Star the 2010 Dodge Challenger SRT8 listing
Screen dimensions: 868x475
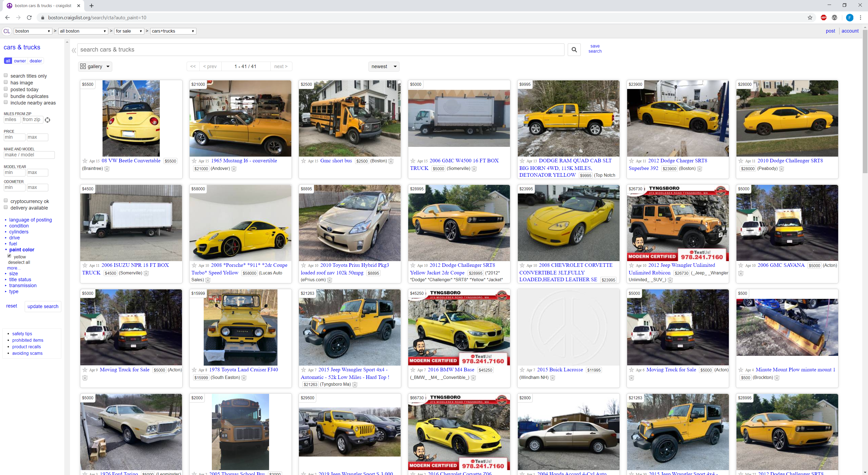[741, 161]
